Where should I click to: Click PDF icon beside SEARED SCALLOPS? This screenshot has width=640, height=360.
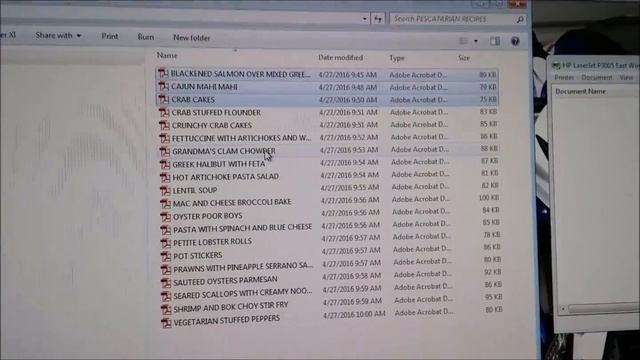tap(166, 296)
